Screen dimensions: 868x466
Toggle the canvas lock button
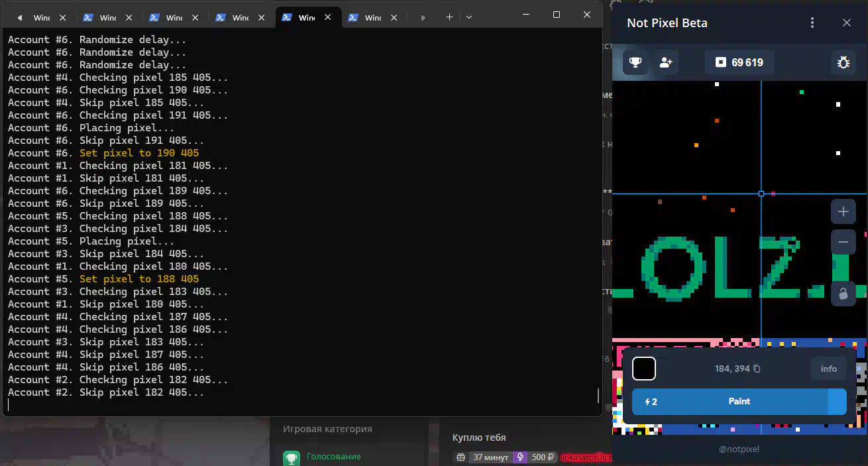(843, 294)
